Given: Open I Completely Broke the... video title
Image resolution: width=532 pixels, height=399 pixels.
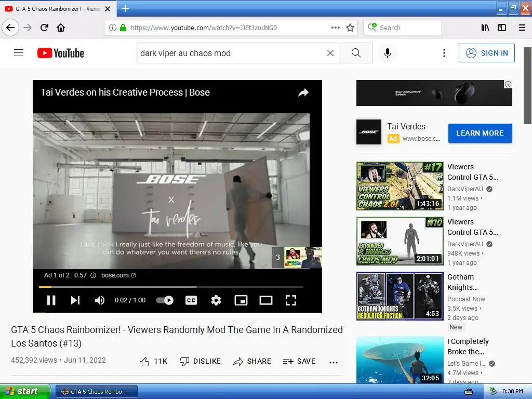Looking at the screenshot, I should pyautogui.click(x=468, y=347).
